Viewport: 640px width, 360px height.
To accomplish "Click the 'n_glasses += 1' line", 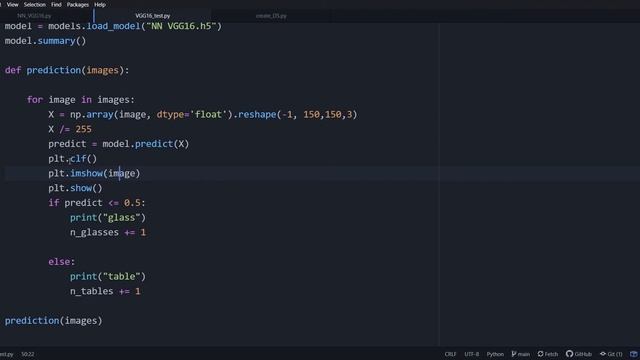I will pyautogui.click(x=108, y=232).
